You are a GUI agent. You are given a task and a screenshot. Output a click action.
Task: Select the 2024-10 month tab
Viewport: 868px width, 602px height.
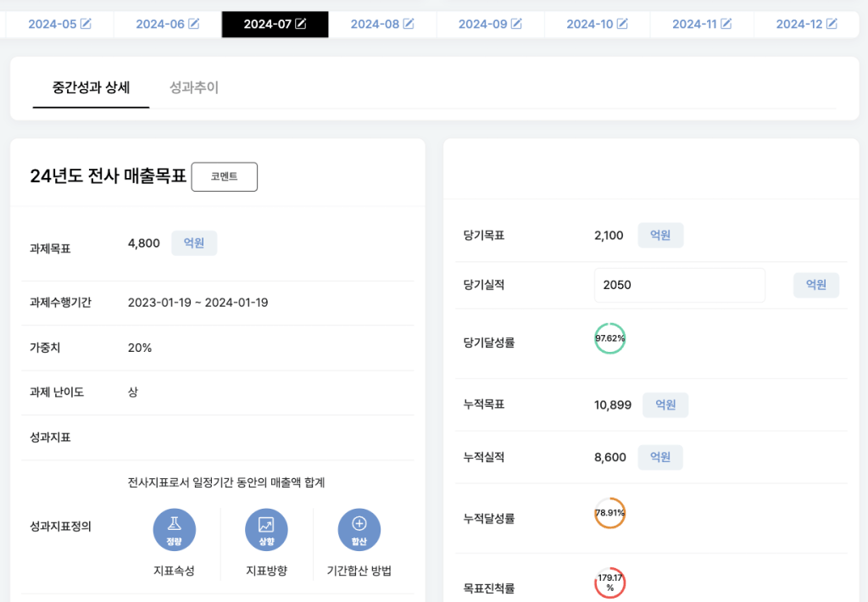pyautogui.click(x=597, y=25)
